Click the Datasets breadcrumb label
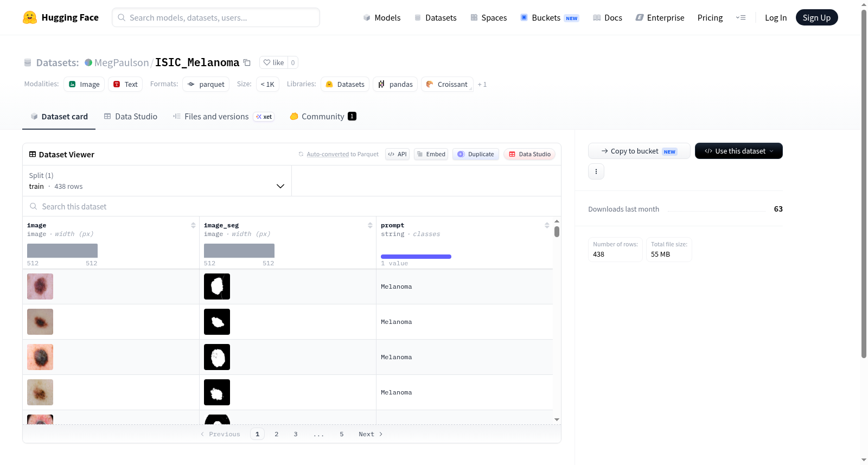Screen dimensions: 868x465 point(58,62)
